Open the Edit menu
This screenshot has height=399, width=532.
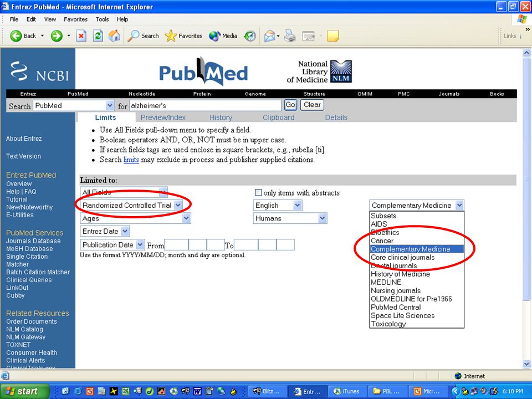[31, 19]
